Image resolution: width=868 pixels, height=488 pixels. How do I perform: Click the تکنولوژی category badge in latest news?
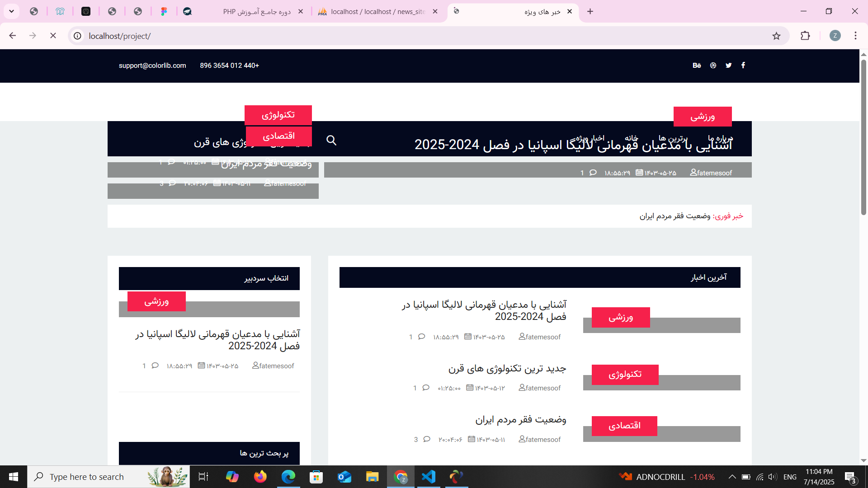pyautogui.click(x=625, y=375)
